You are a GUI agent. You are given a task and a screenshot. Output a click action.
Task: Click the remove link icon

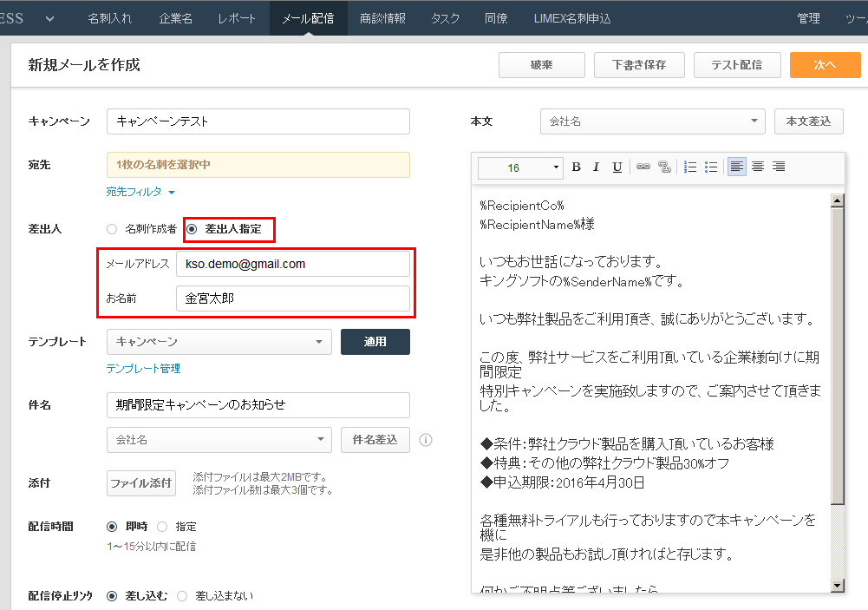click(664, 167)
